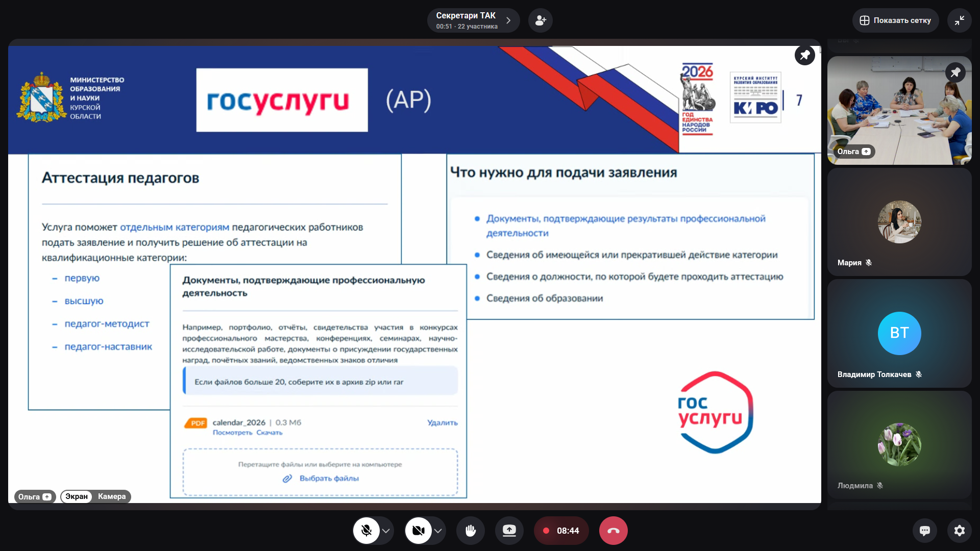This screenshot has height=551, width=980.
Task: Click the высшую category link
Action: [84, 301]
